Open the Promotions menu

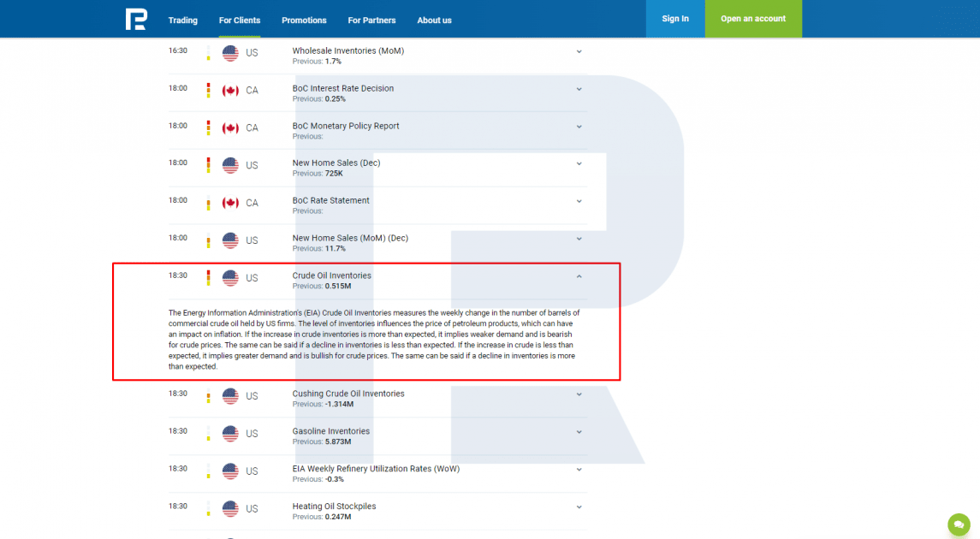point(304,21)
